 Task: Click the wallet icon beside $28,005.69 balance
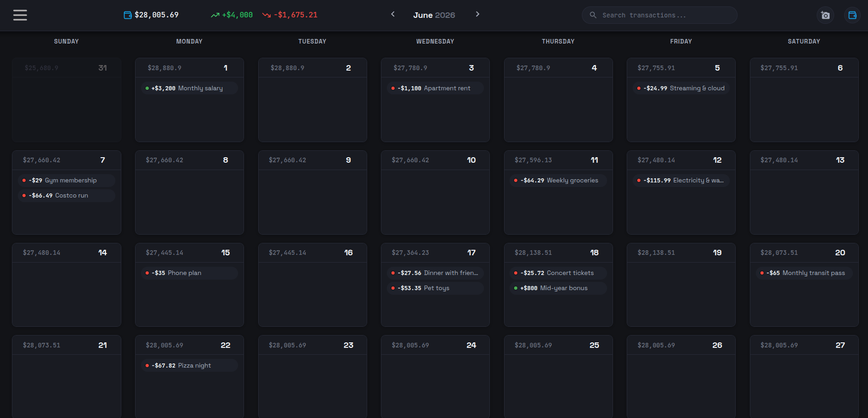tap(128, 15)
